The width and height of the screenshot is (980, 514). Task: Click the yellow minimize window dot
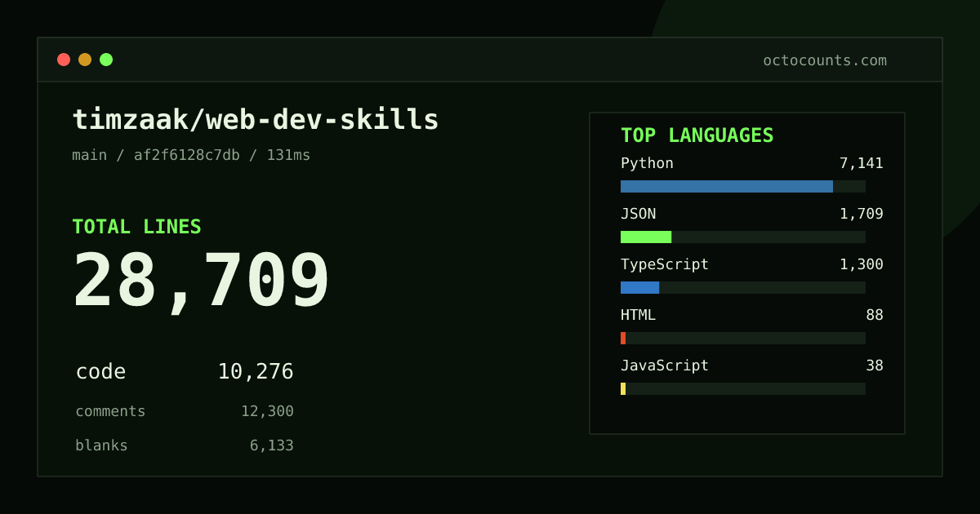point(85,60)
